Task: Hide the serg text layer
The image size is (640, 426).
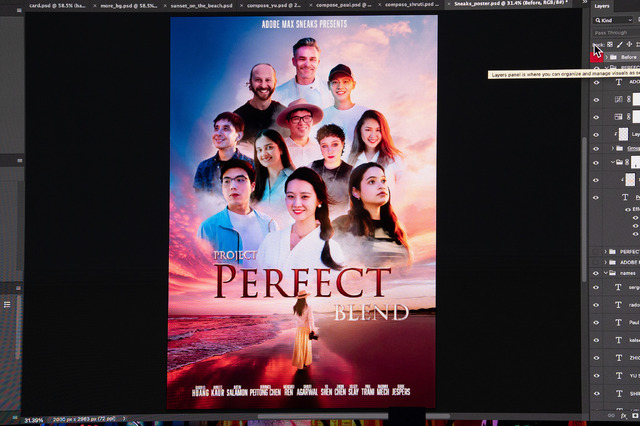Action: [596, 288]
